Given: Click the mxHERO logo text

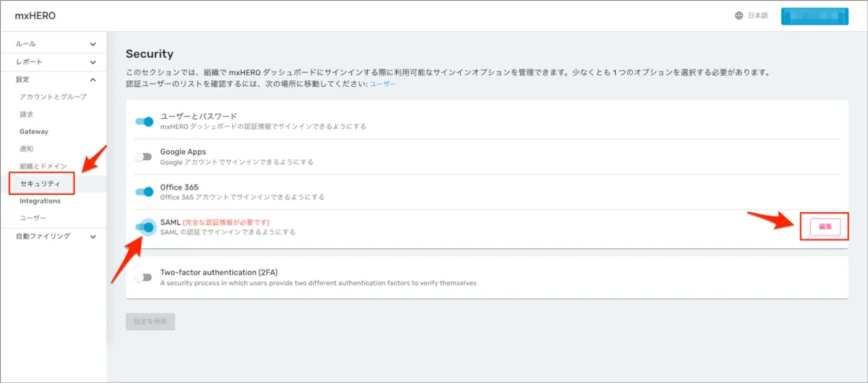Looking at the screenshot, I should click(35, 16).
